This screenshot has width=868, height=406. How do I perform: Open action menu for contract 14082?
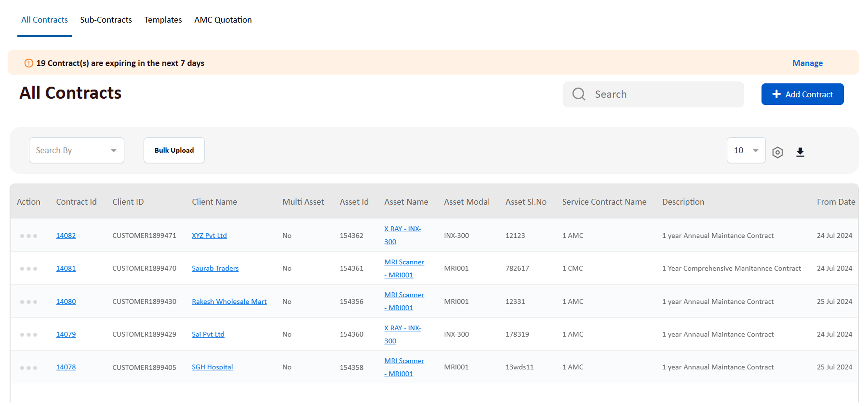coord(29,236)
